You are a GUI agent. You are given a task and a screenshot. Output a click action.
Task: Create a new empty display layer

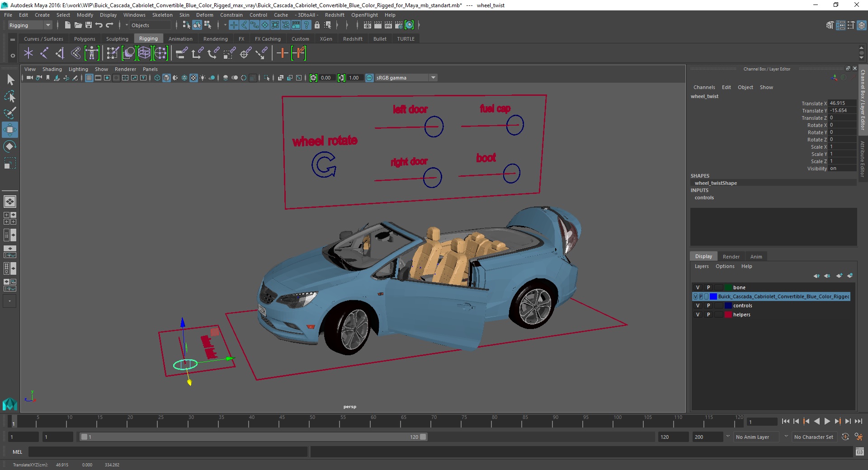click(x=839, y=276)
